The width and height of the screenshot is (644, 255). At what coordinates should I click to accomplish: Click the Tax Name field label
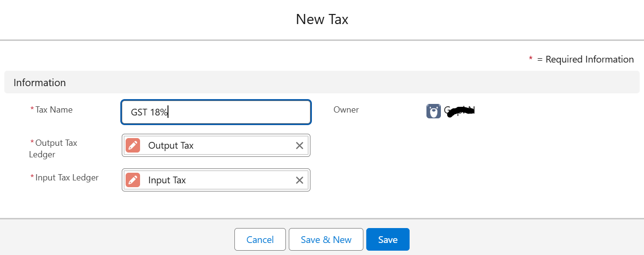coord(54,110)
